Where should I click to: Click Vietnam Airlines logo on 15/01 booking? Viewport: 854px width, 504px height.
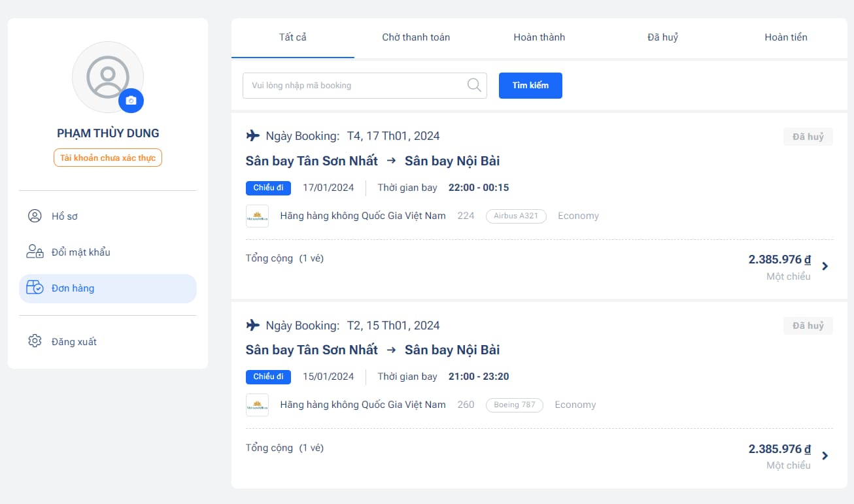coord(257,405)
